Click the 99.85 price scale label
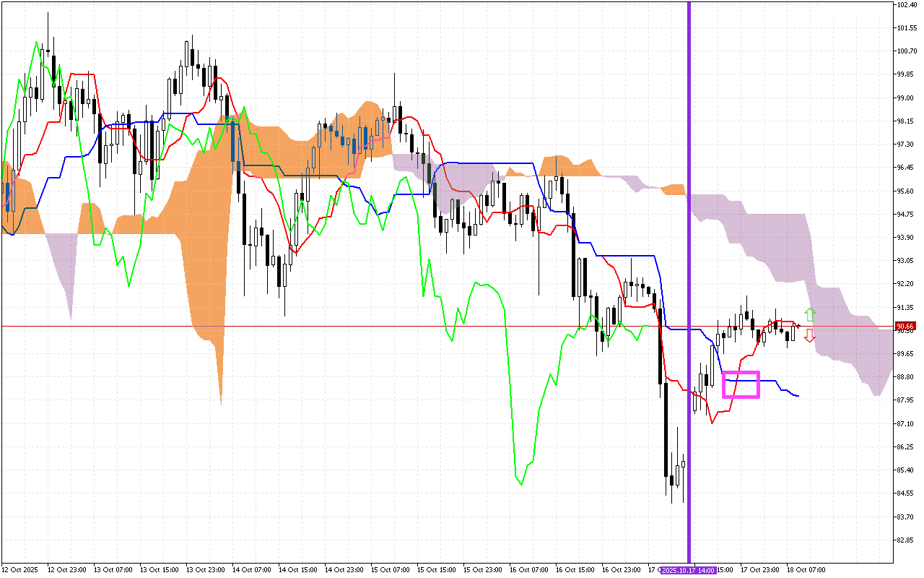The height and width of the screenshot is (578, 924). tap(907, 74)
